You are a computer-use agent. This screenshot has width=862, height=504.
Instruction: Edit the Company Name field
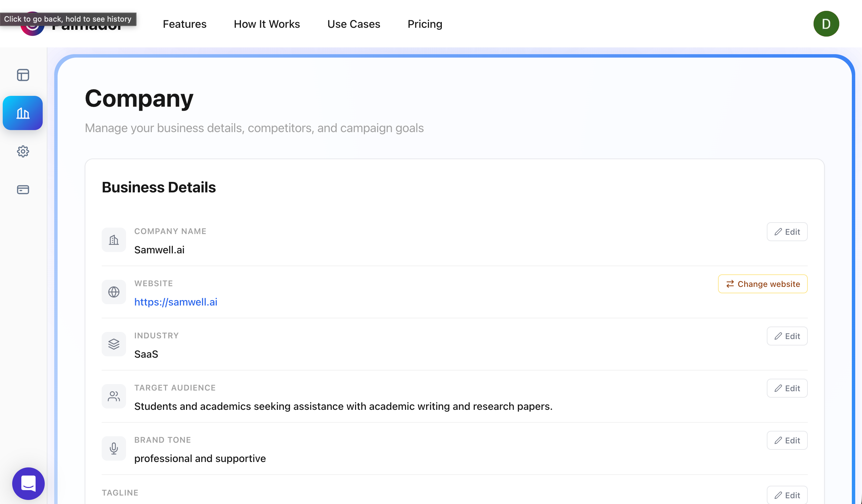point(787,232)
